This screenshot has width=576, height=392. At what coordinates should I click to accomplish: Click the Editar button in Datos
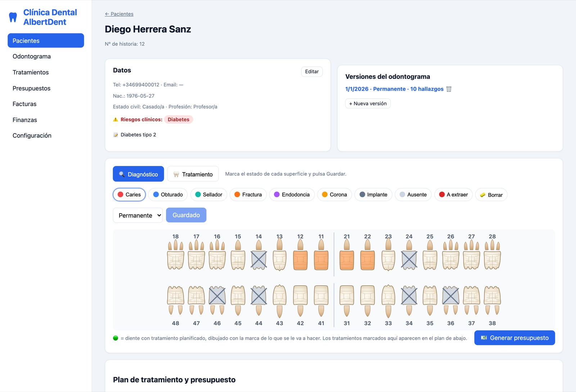[312, 72]
